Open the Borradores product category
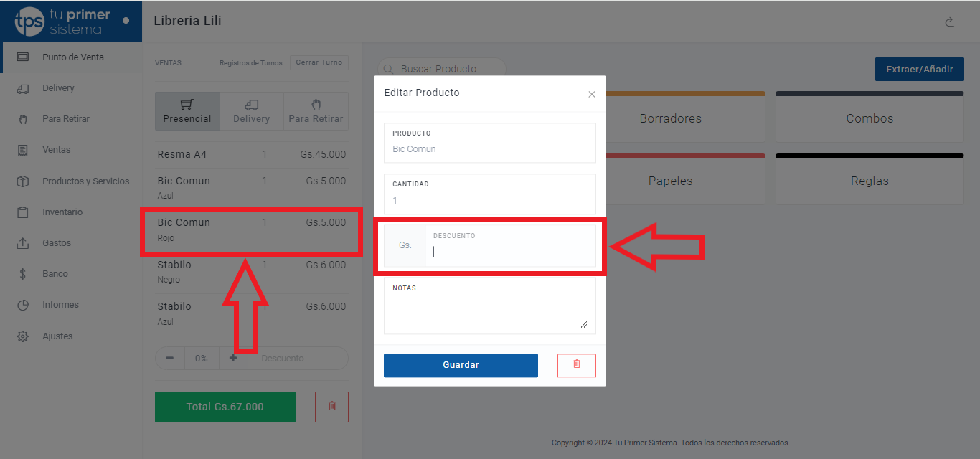The height and width of the screenshot is (459, 980). pos(671,118)
